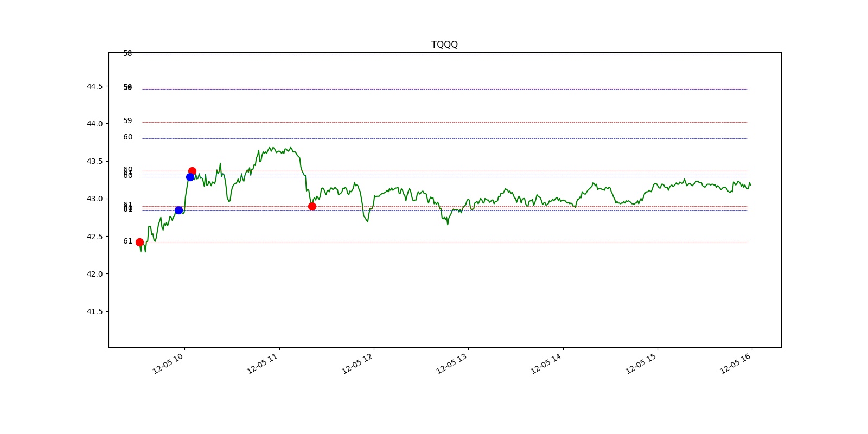This screenshot has height=434, width=868.
Task: Select the 43.5 y-axis tick label
Action: [x=94, y=162]
